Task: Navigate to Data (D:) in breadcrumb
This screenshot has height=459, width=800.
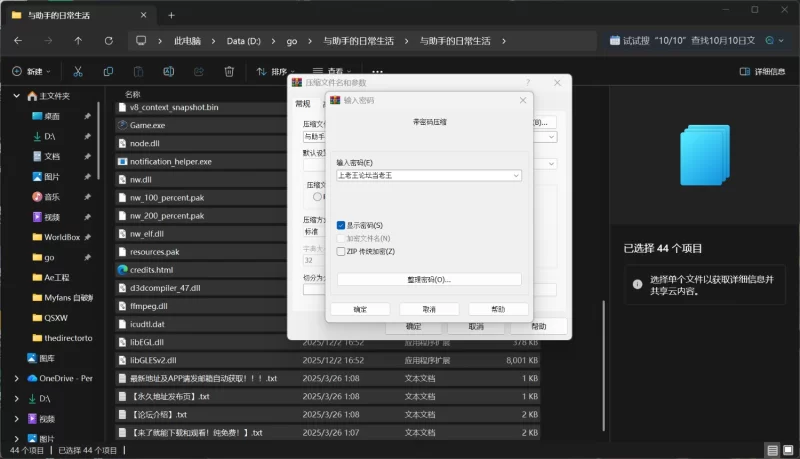Action: tap(243, 41)
